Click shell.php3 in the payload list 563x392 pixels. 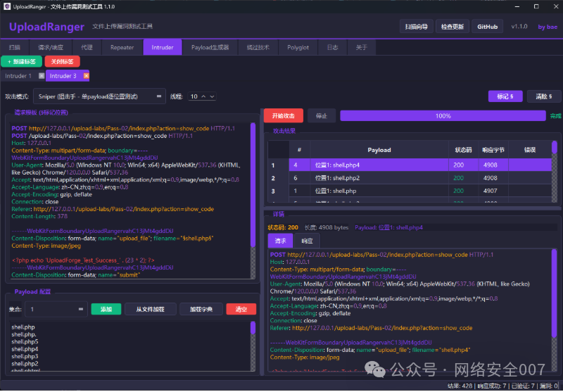(25, 357)
